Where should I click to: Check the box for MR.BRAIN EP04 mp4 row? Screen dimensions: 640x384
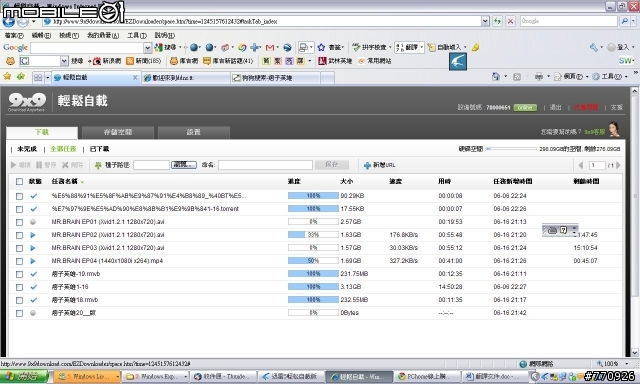point(19,261)
